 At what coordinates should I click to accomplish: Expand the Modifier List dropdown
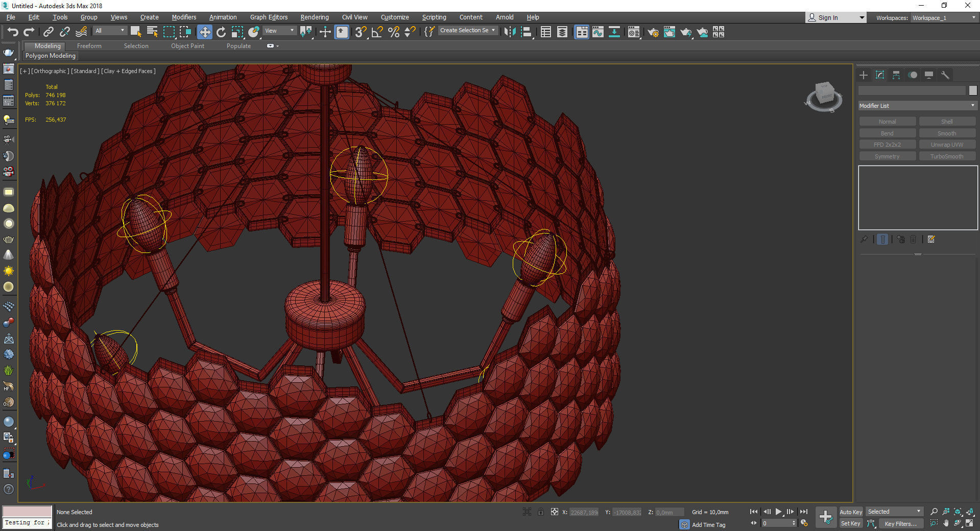point(917,106)
